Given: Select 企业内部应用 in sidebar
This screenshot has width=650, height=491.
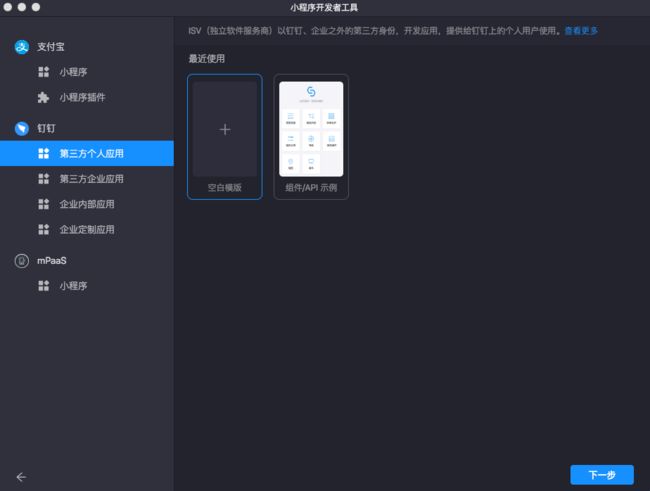Looking at the screenshot, I should click(87, 204).
